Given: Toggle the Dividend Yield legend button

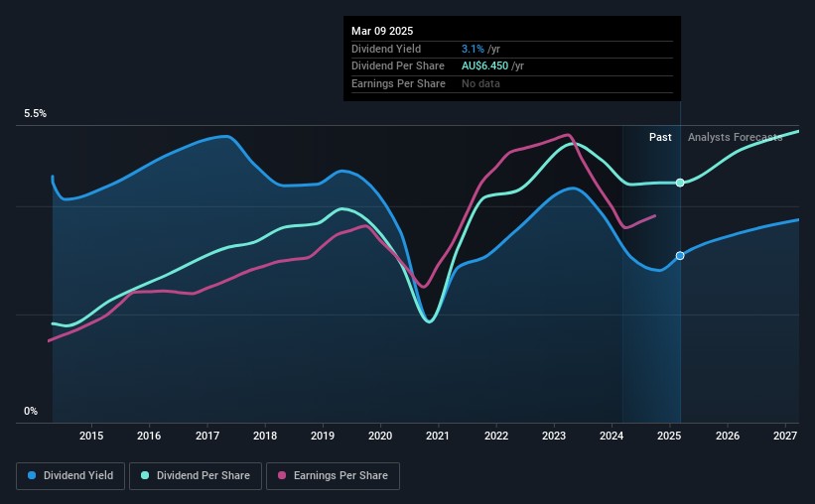Looking at the screenshot, I should 69,476.
